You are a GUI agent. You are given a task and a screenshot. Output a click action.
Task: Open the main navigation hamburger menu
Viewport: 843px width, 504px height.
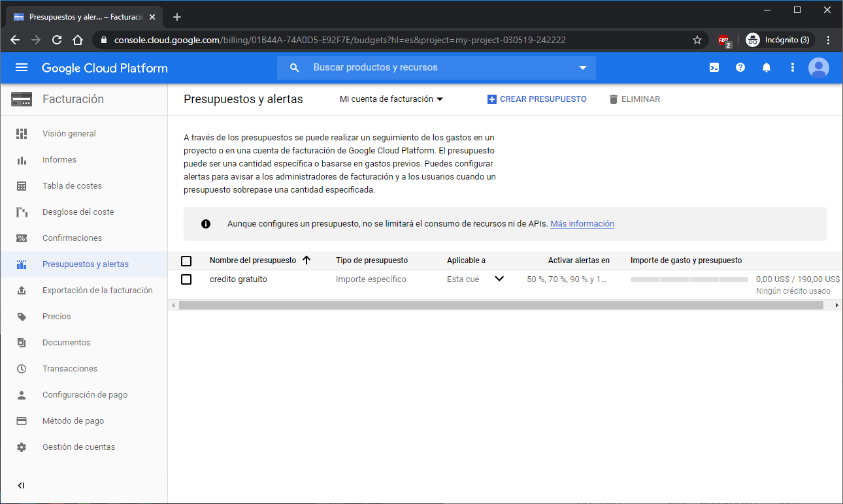pos(22,68)
